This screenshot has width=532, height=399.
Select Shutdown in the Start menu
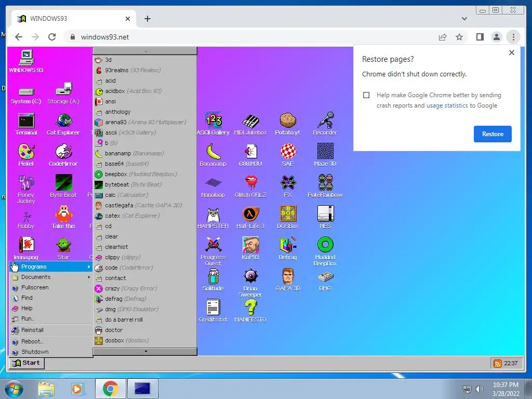pos(51,352)
